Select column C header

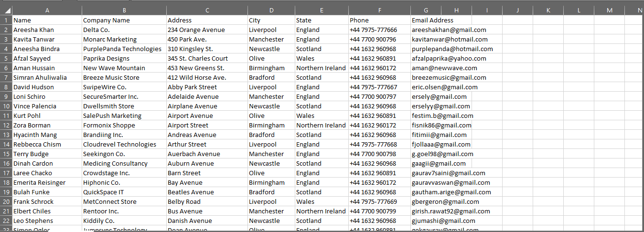(x=207, y=11)
